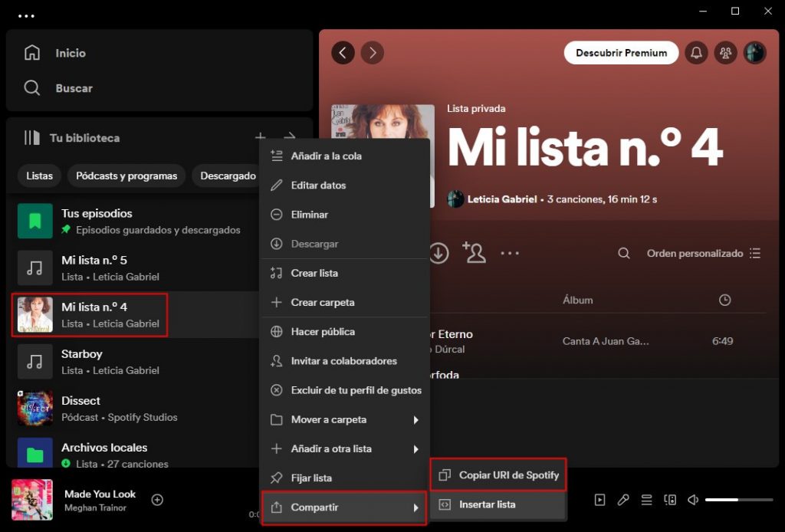The width and height of the screenshot is (785, 532).
Task: Switch to the Listas filter
Action: [39, 176]
